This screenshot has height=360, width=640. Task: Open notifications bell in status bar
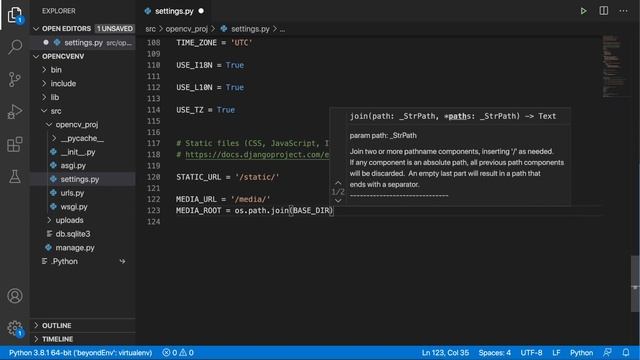(626, 352)
